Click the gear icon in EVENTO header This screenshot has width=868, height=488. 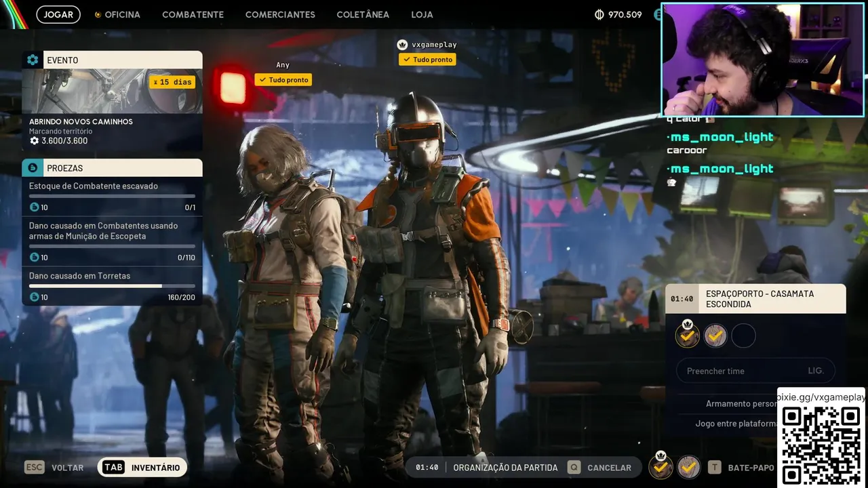[33, 60]
